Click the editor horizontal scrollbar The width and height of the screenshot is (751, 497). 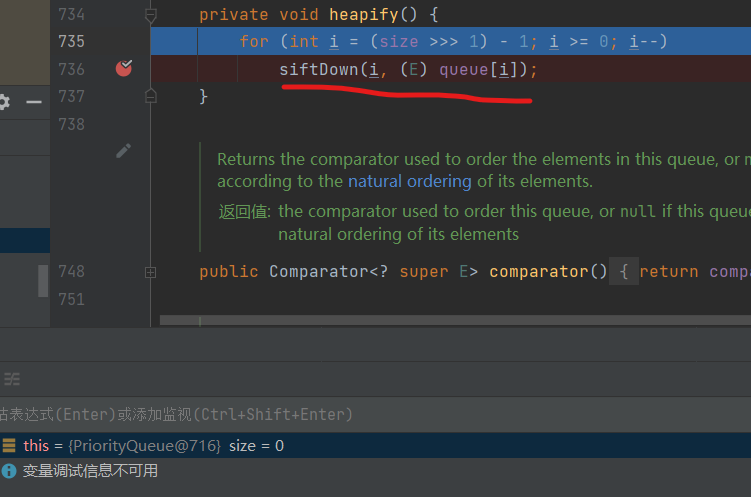pos(450,320)
